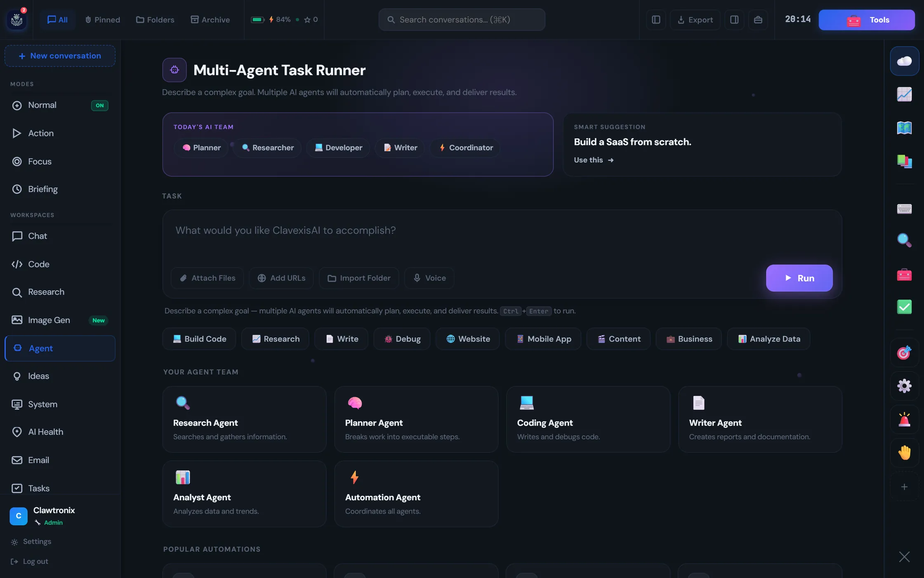Click Add URLs button
924x578 pixels.
click(281, 278)
